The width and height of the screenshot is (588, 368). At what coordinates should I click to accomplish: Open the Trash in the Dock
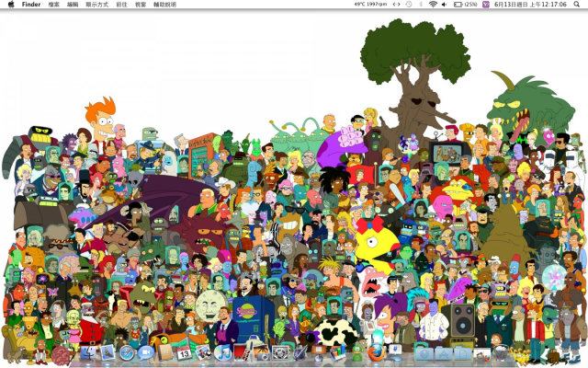500,352
